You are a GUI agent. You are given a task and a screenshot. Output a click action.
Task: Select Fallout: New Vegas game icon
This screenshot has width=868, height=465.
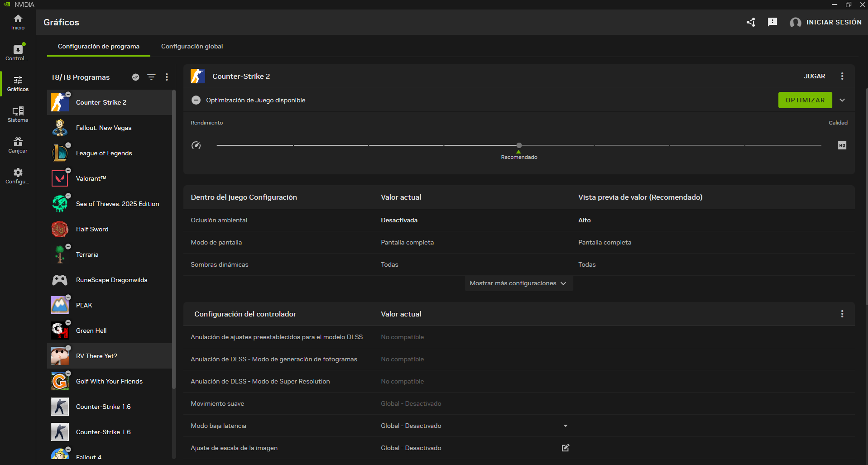coord(60,128)
